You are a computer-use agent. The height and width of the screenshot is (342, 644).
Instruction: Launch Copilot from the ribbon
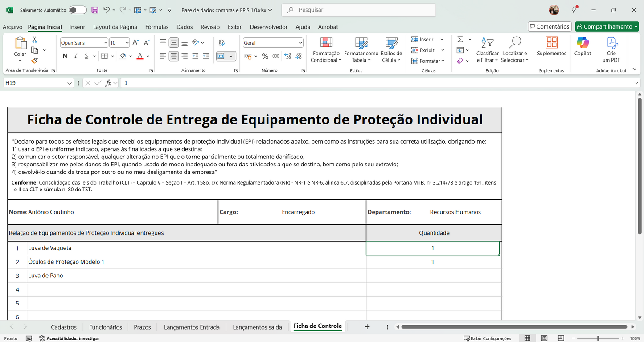coord(582,49)
